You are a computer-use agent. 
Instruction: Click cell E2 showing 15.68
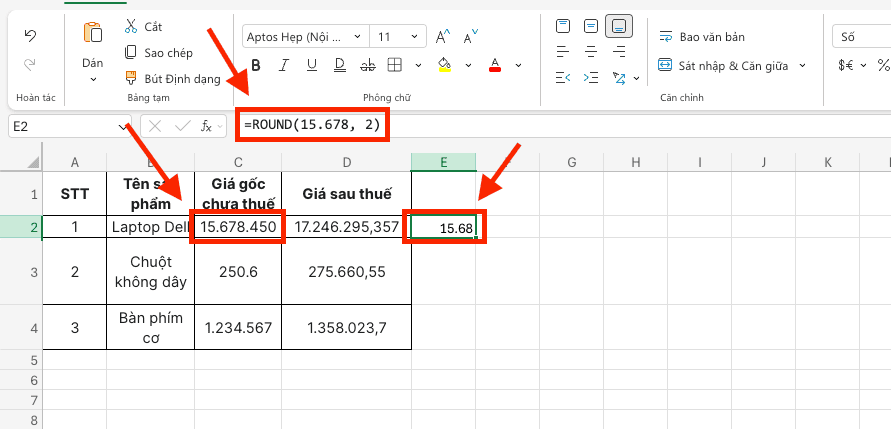[444, 227]
